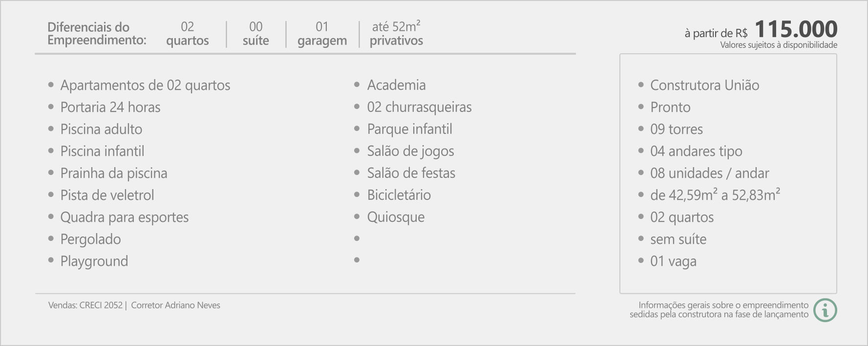The height and width of the screenshot is (346, 868).
Task: Click the Bicicletário list entry
Action: click(x=399, y=195)
